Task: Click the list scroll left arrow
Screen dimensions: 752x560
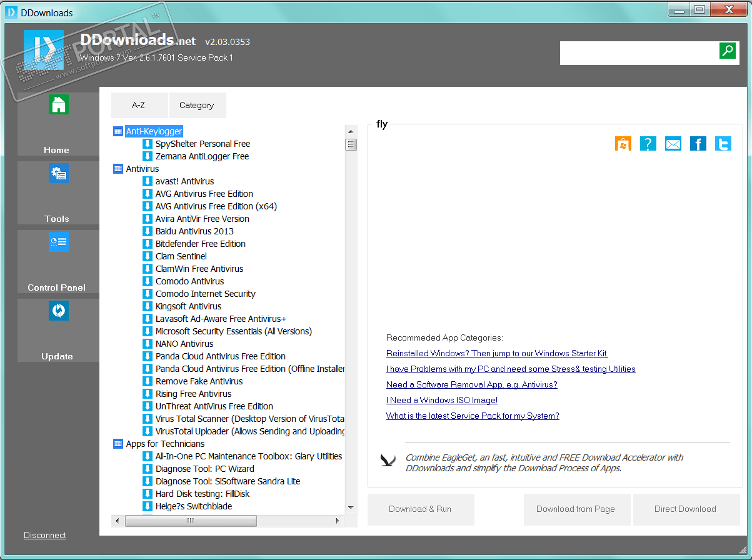Action: click(118, 520)
